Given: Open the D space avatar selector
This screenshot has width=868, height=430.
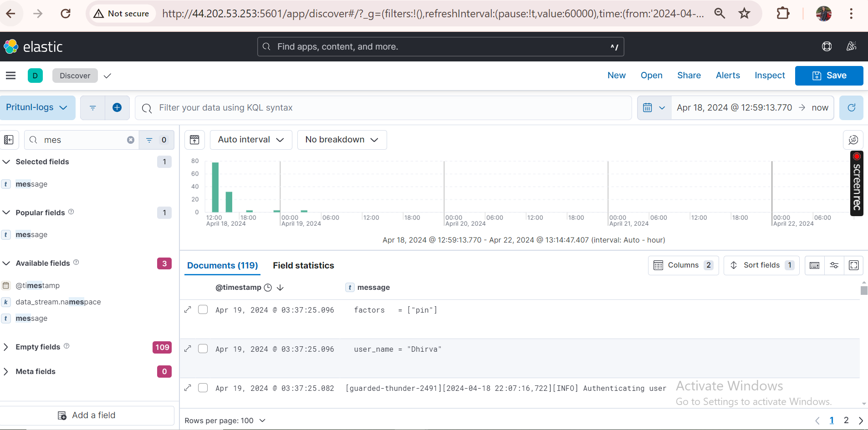Looking at the screenshot, I should coord(35,76).
